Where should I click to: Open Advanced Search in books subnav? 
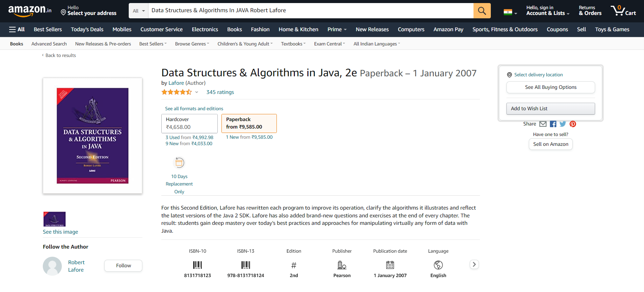coord(49,44)
